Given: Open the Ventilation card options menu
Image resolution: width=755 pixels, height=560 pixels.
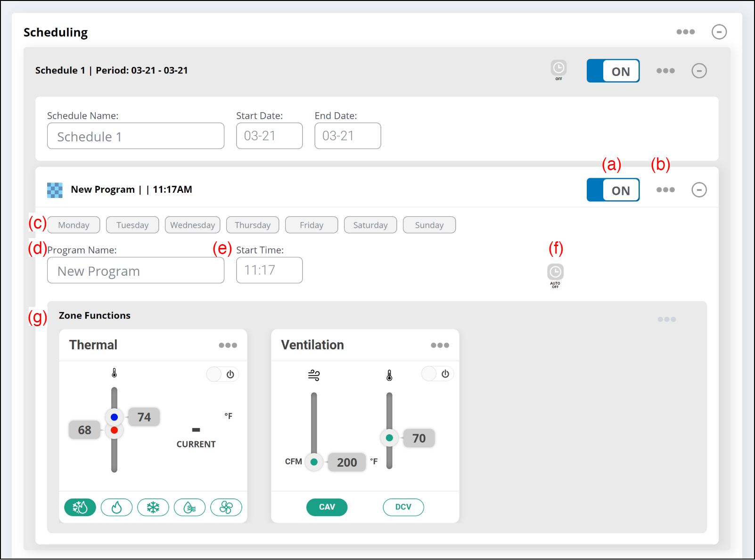Looking at the screenshot, I should pos(440,346).
